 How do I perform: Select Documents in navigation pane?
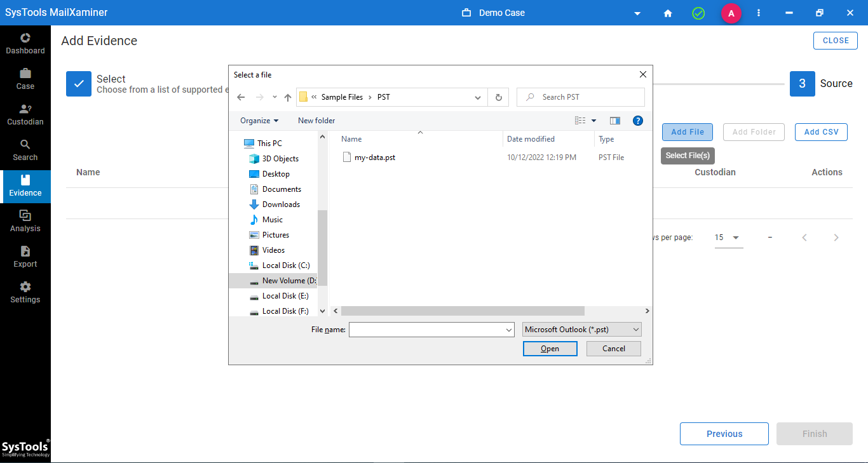click(x=281, y=189)
